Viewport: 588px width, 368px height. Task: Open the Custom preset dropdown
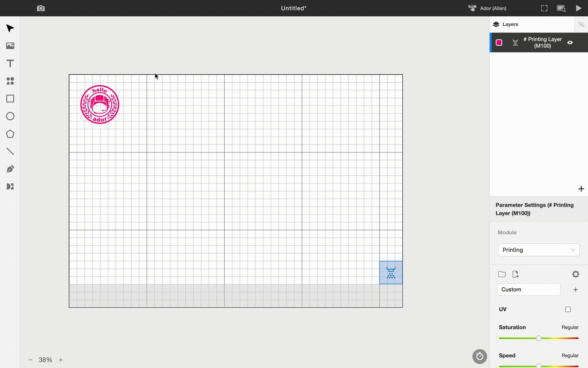(x=529, y=290)
